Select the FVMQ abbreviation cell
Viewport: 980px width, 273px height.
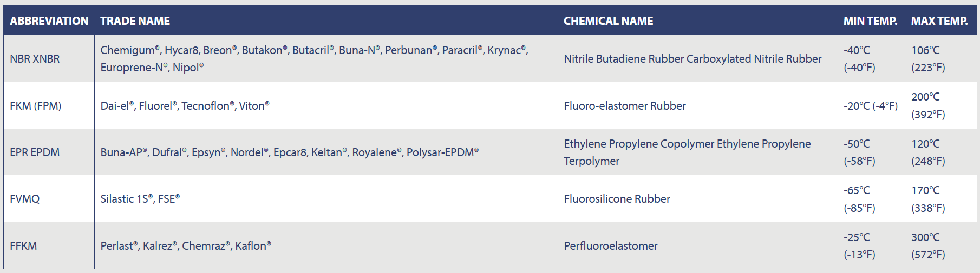[x=25, y=199]
